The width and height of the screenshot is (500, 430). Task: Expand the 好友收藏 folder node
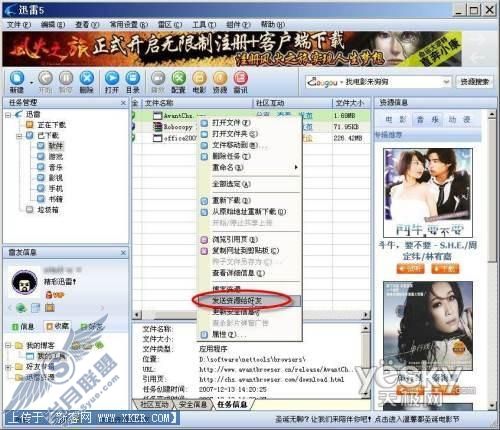click(8, 367)
